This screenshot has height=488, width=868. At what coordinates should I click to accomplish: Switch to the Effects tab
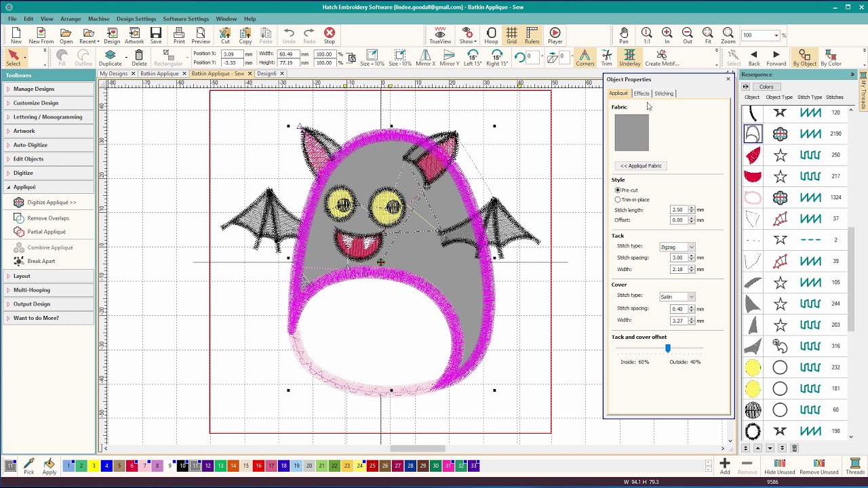pyautogui.click(x=642, y=94)
